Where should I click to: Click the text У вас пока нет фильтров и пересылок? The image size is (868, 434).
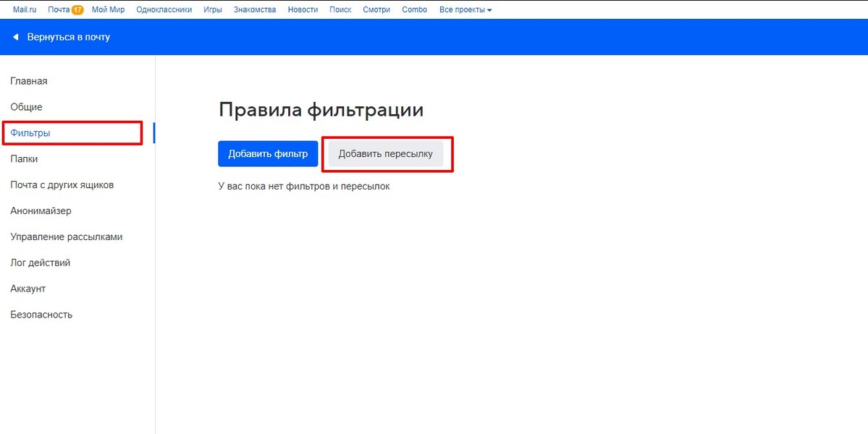click(x=305, y=187)
